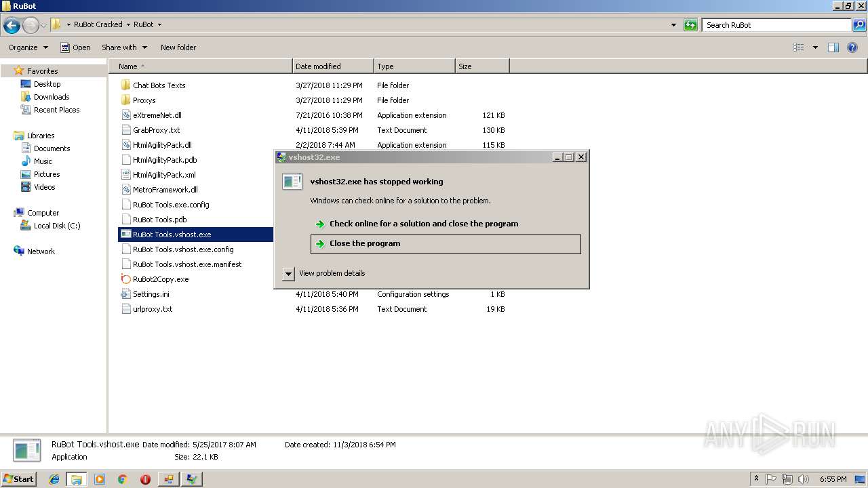868x488 pixels.
Task: Select MetroFramework.dll file
Action: pyautogui.click(x=165, y=190)
